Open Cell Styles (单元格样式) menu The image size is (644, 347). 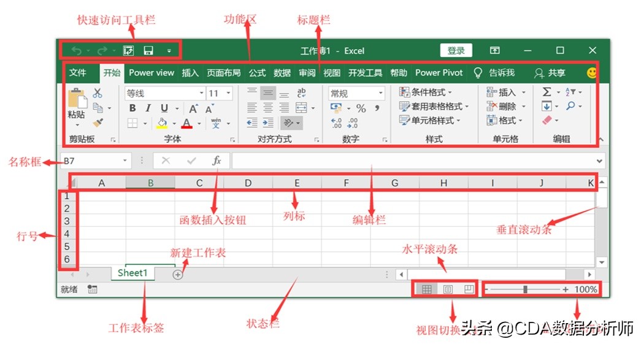pyautogui.click(x=429, y=120)
